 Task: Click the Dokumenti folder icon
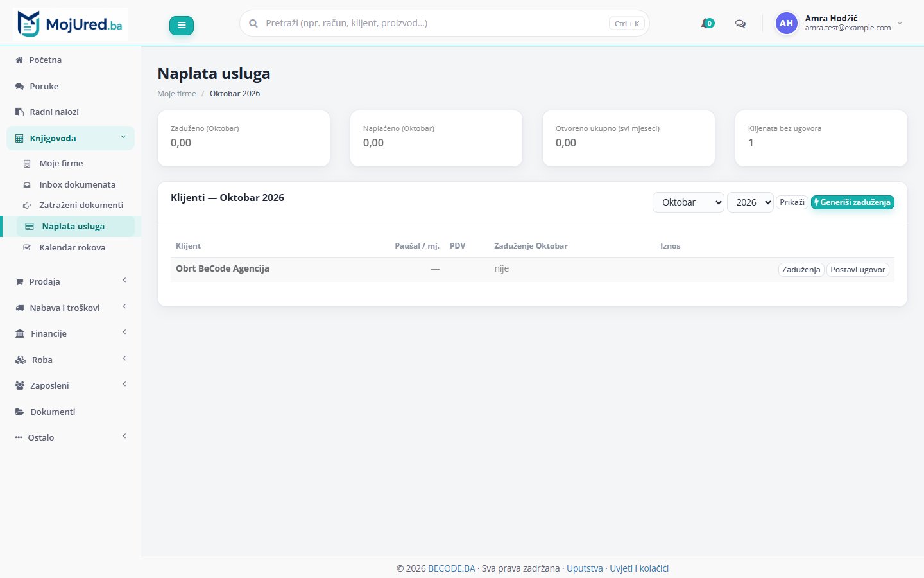pyautogui.click(x=20, y=412)
